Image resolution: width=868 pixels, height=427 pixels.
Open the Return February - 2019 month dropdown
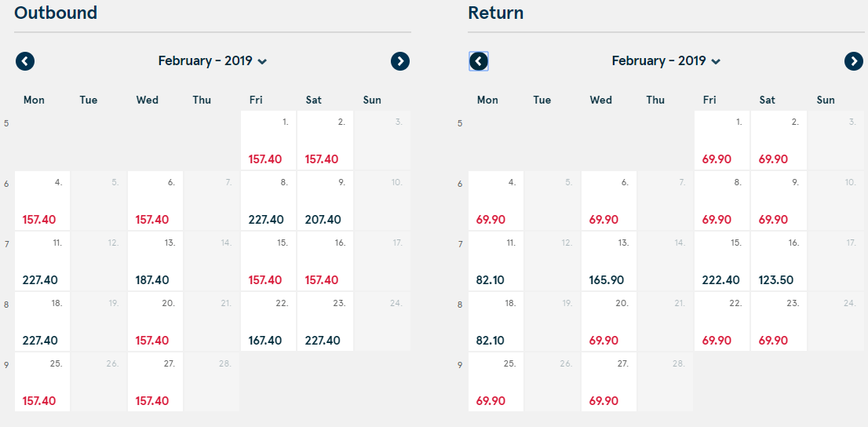tap(666, 61)
